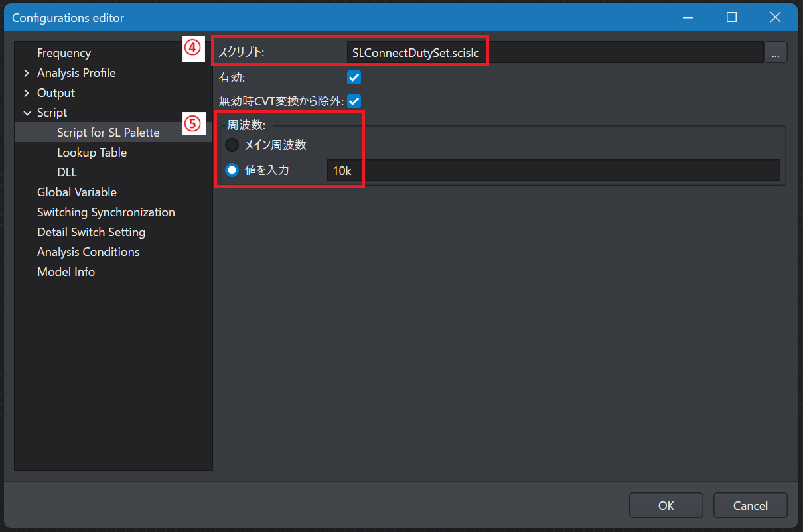803x532 pixels.
Task: Select the 値を入力 radio option
Action: [232, 170]
